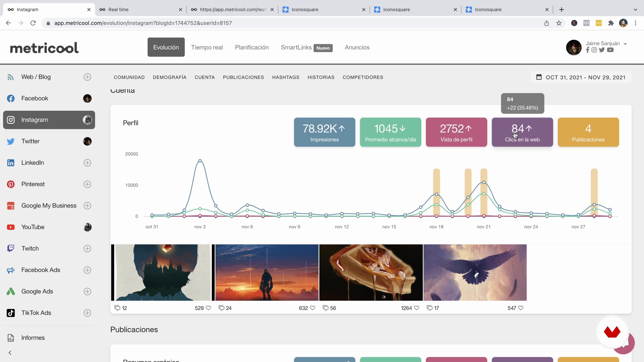Open Planificación tab
The height and width of the screenshot is (362, 644).
pos(252,47)
